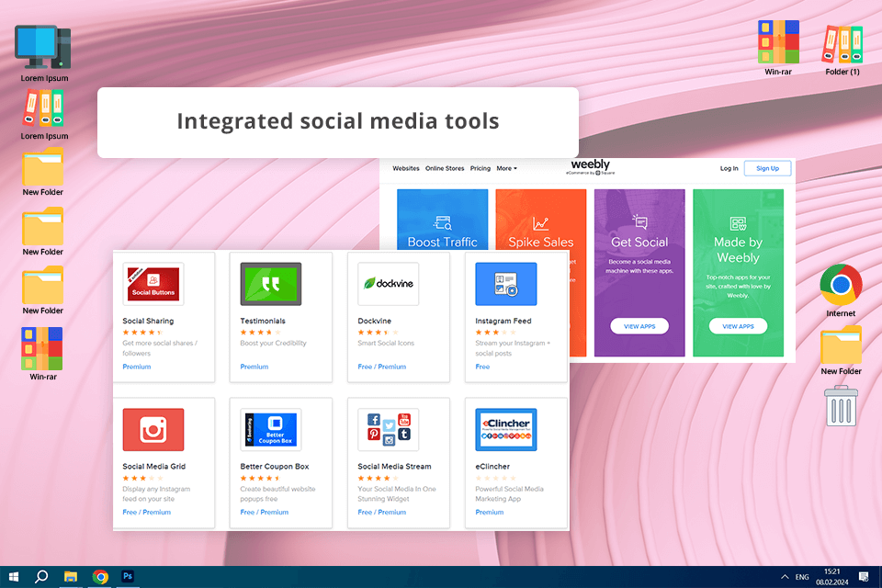
Task: Open the Testimonials app title
Action: click(x=263, y=321)
